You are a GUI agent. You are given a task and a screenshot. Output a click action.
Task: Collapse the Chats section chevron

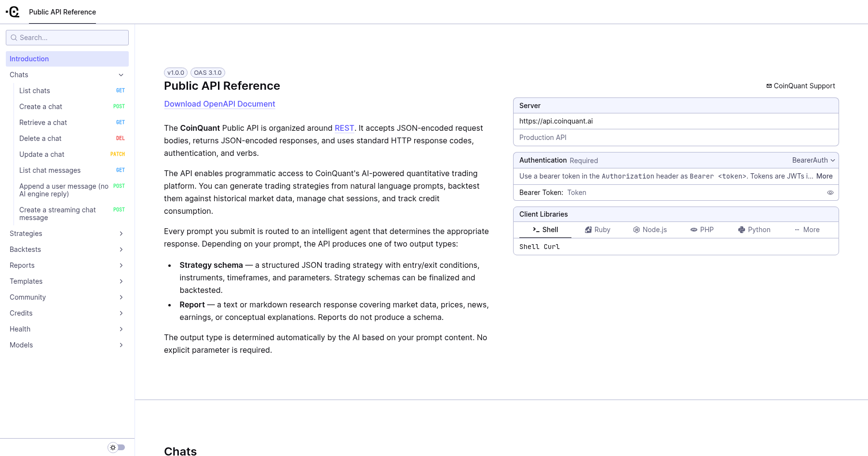point(121,75)
